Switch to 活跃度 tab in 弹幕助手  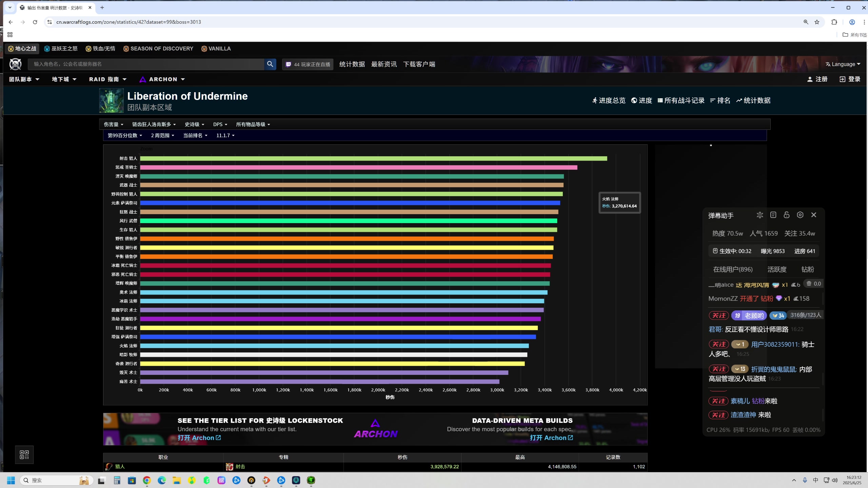[777, 269]
